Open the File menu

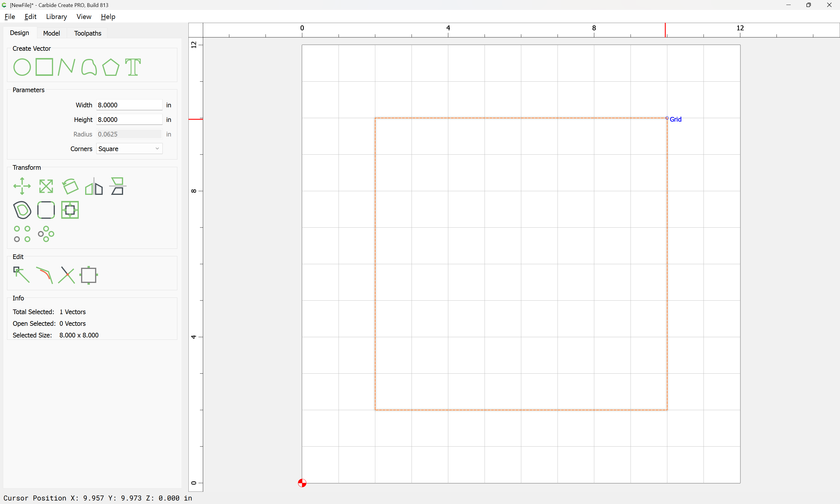pos(10,17)
